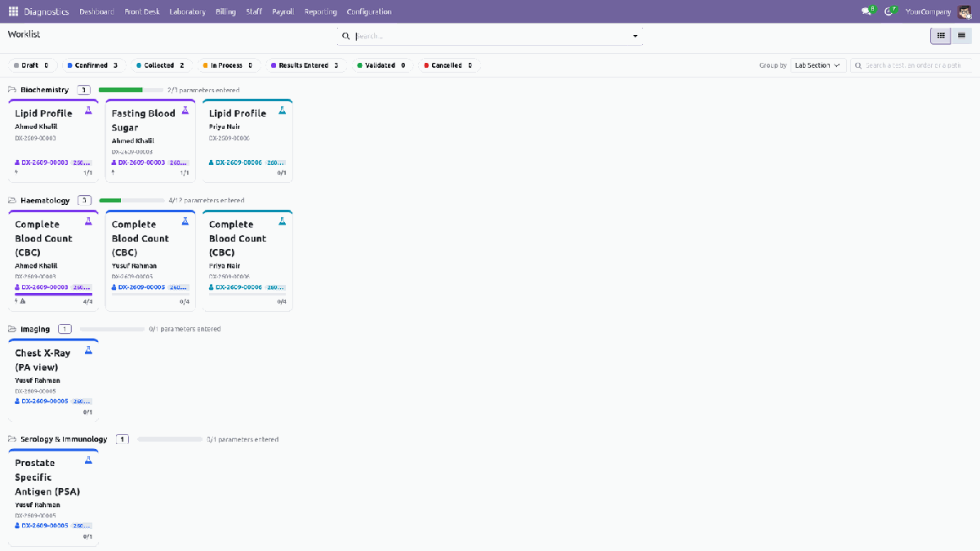Screen dimensions: 980x551
Task: Click the Serology & Immunology folder icon
Action: (12, 439)
